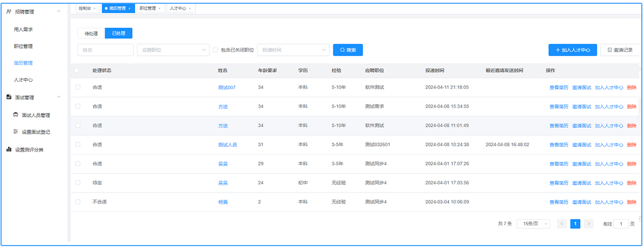The image size is (644, 251).
Task: Close the 简历管理 tab with its ×
Action: pyautogui.click(x=129, y=8)
